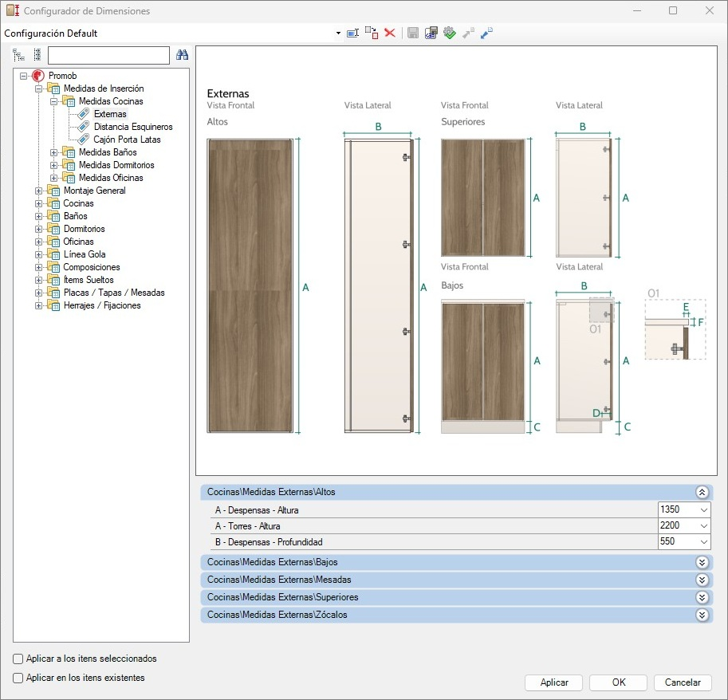This screenshot has width=728, height=700.
Task: Select Distancia Esquineros in the tree
Action: tap(132, 127)
